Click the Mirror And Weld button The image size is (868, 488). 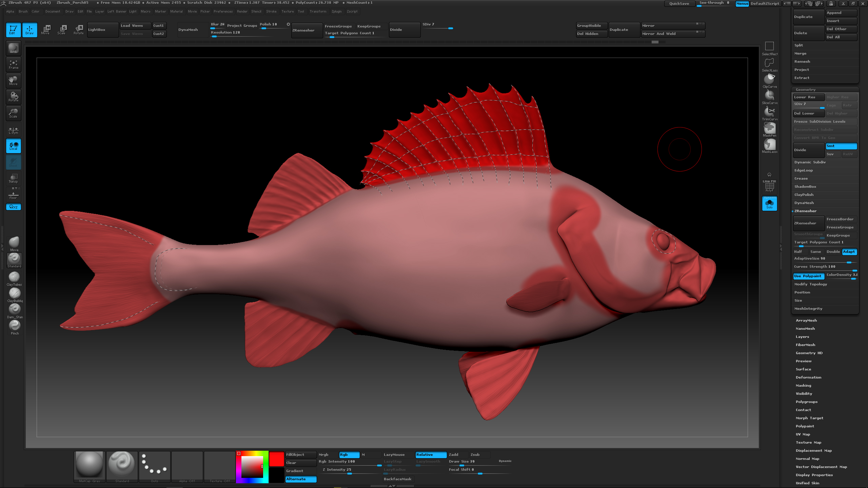point(673,34)
